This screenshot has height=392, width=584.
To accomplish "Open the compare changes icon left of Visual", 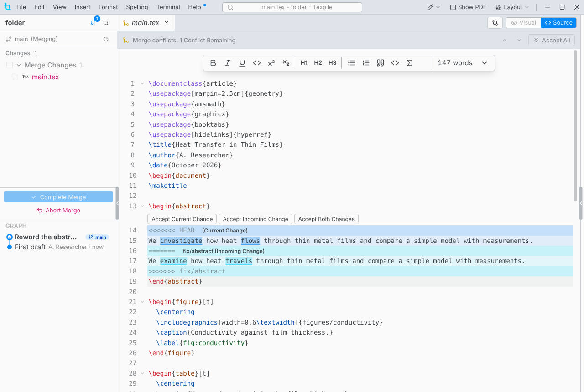I will (x=495, y=23).
